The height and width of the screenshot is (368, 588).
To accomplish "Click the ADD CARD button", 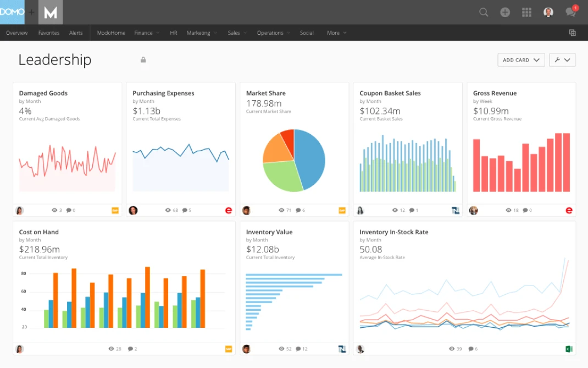I will (x=515, y=59).
